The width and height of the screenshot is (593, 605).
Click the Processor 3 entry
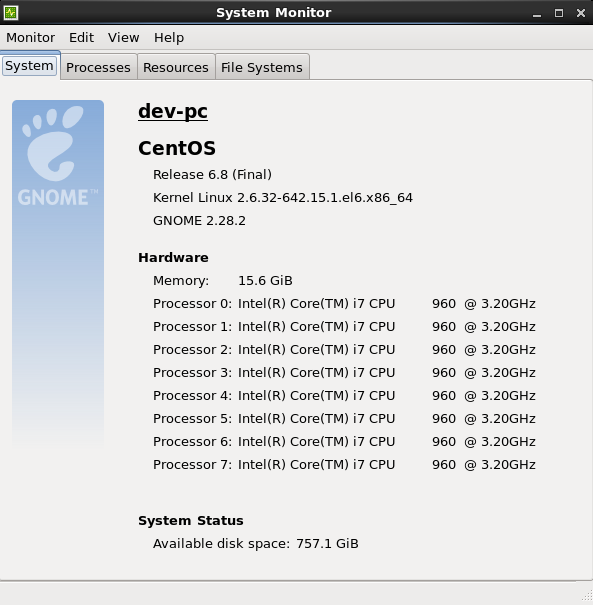344,373
